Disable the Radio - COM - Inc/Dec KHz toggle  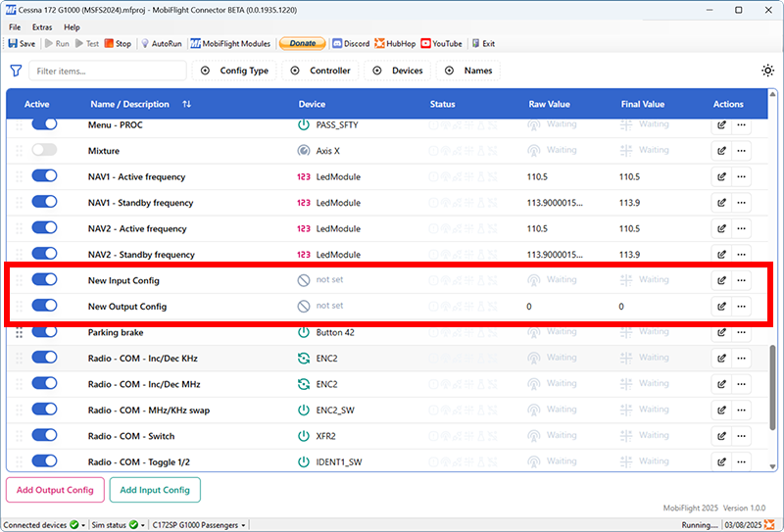[x=44, y=357]
